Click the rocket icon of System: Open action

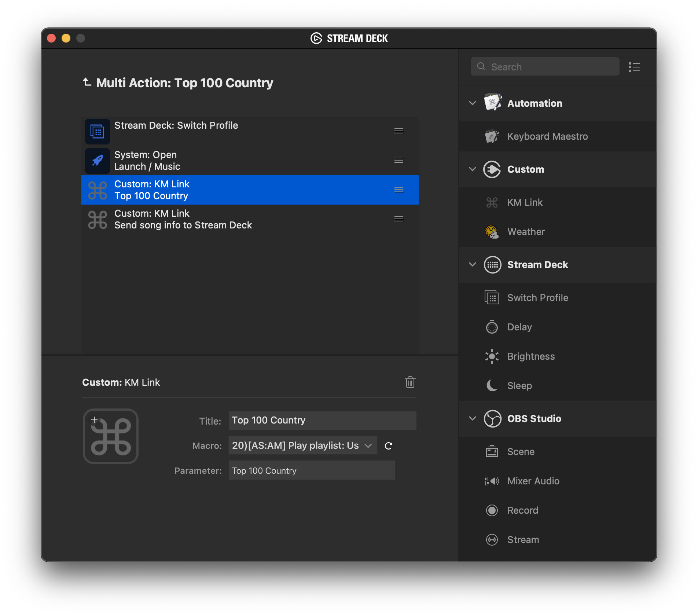pyautogui.click(x=98, y=161)
